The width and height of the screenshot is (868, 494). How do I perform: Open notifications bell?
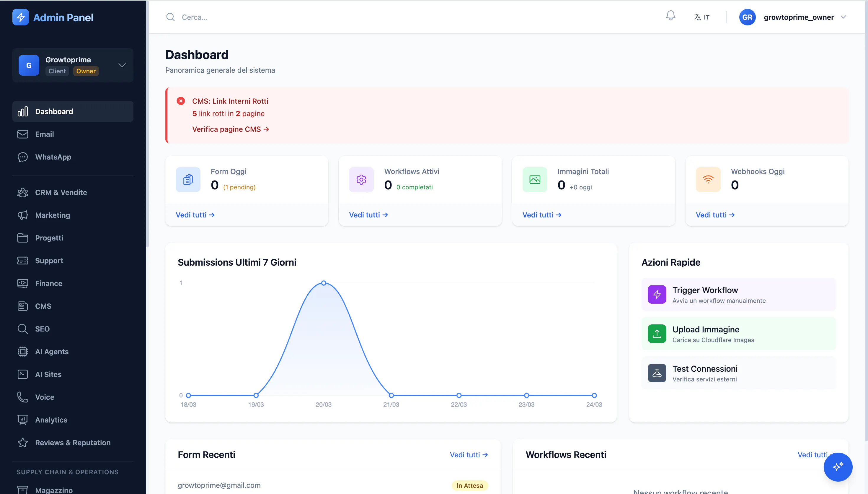click(670, 16)
